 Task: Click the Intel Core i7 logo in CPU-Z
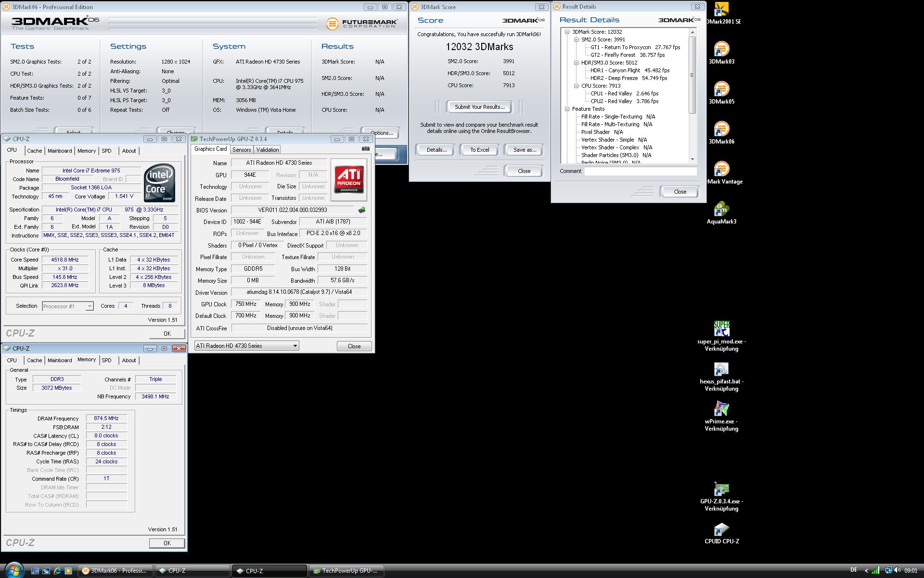[x=159, y=183]
